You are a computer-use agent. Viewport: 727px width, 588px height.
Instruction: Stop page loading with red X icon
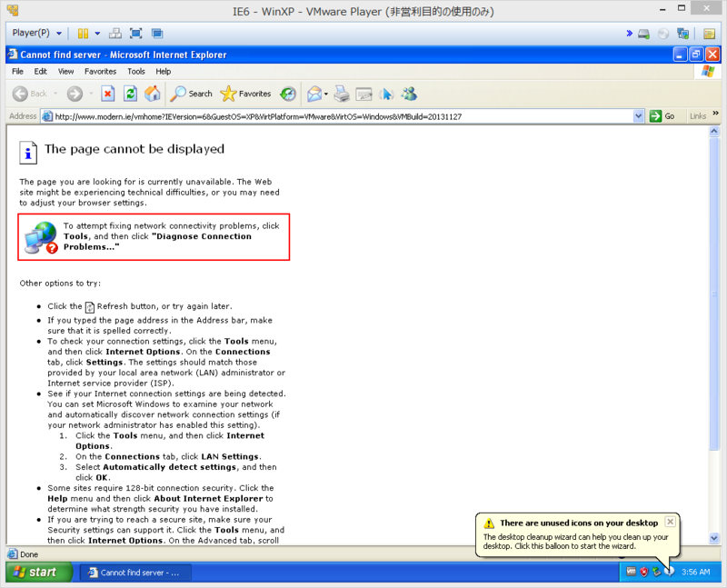click(x=107, y=94)
